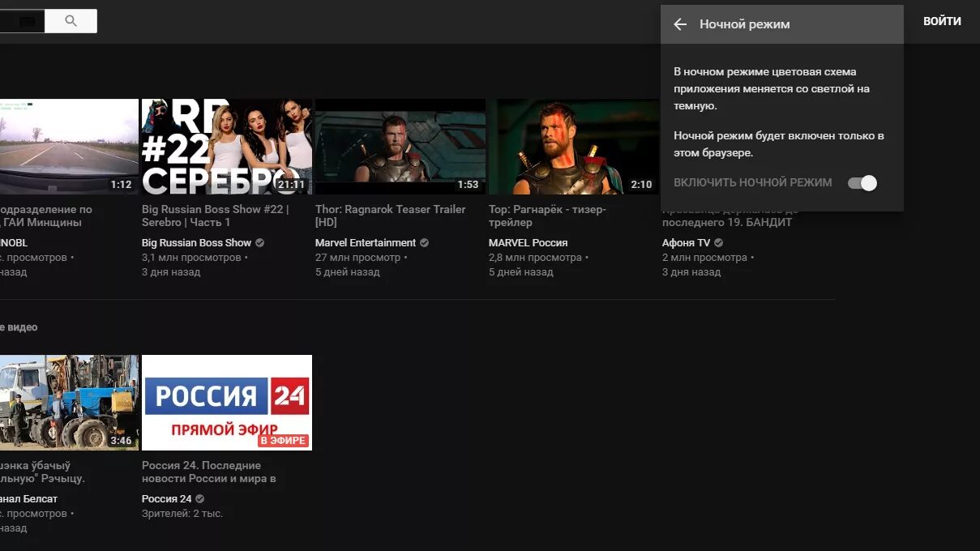The height and width of the screenshot is (551, 980).
Task: Open the Россия 24 channel name link
Action: (166, 499)
